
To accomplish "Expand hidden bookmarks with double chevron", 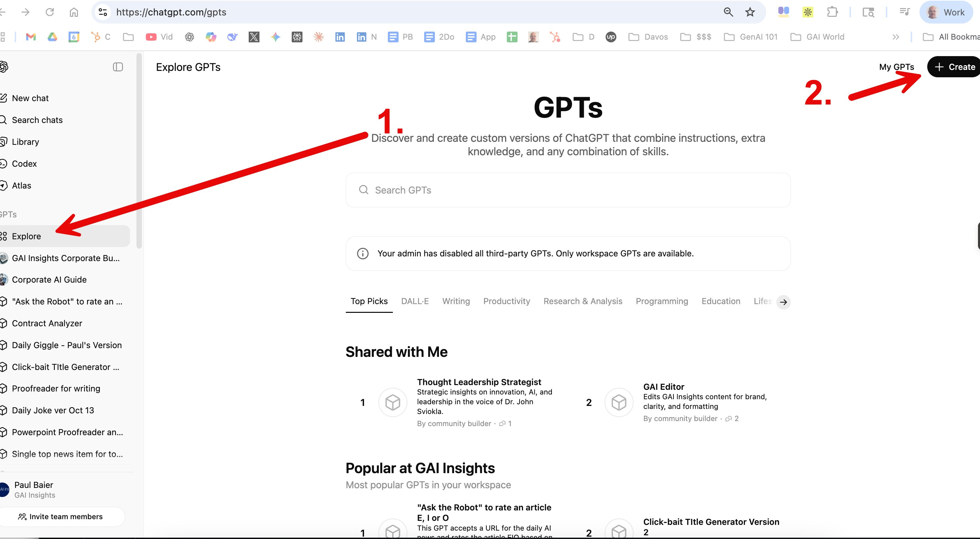I will tap(896, 37).
